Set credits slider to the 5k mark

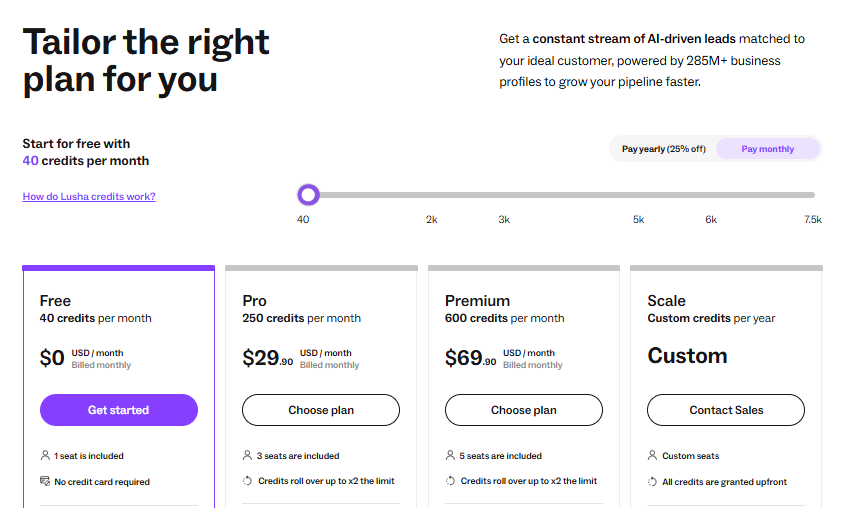(x=638, y=195)
